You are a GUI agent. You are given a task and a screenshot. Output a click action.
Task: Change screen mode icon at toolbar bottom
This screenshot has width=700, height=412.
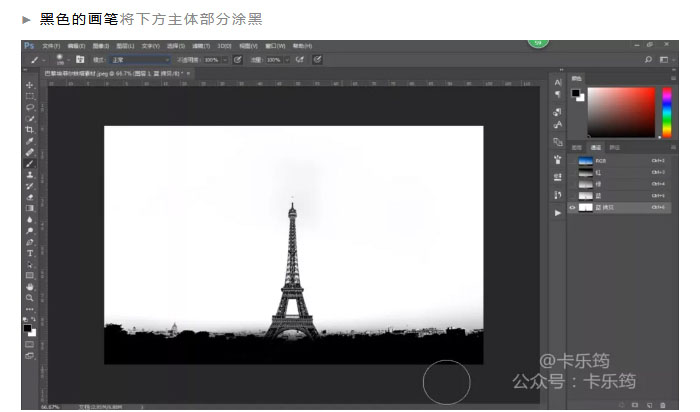point(29,356)
